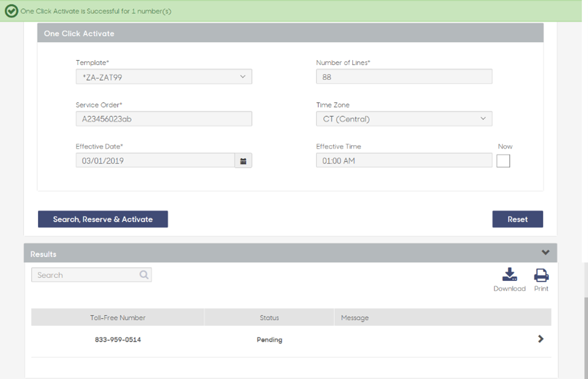Viewport: 588px width, 379px height.
Task: Focus the Service Order field
Action: (164, 119)
